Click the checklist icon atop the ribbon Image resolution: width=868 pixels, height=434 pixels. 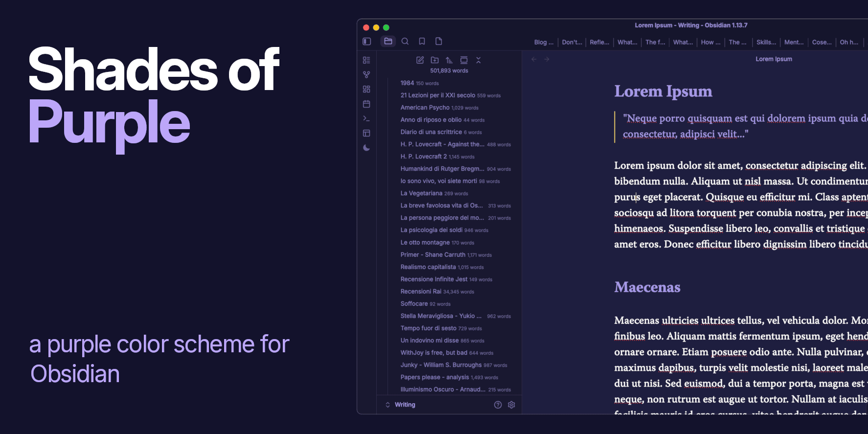click(x=366, y=60)
